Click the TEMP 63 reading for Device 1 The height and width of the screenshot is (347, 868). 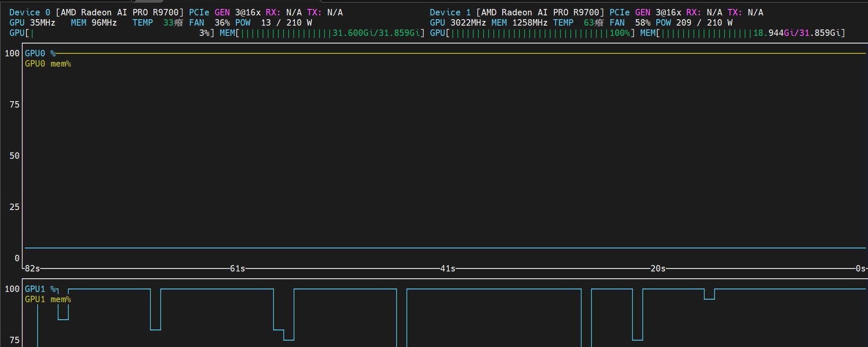click(x=579, y=23)
